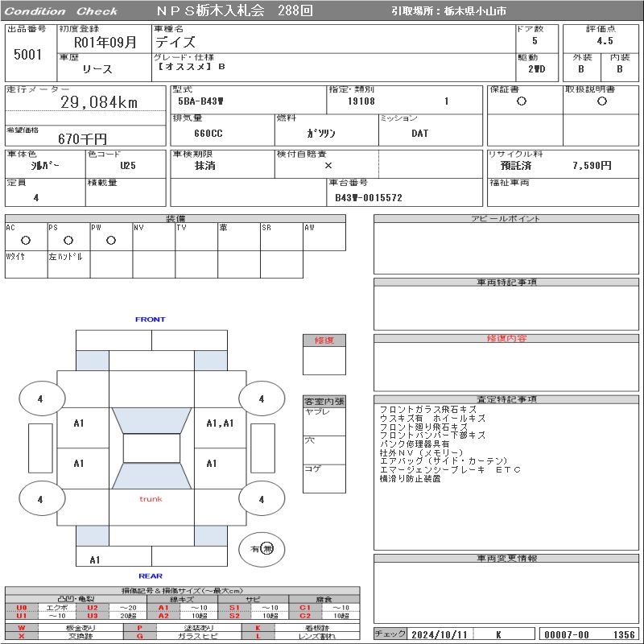This screenshot has height=644, width=644.
Task: Click the red S1 legend code
Action: 234,608
